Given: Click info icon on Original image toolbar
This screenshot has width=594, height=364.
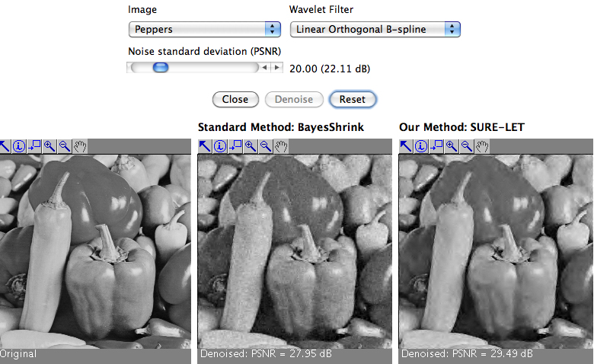Looking at the screenshot, I should [x=19, y=146].
